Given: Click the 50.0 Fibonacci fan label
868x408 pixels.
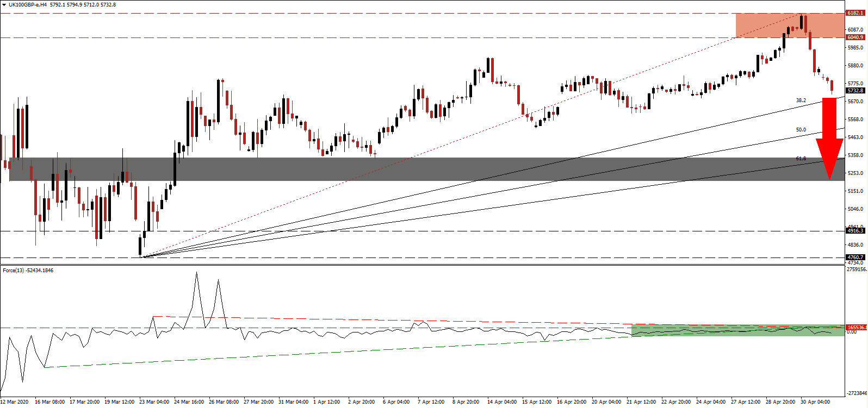Looking at the screenshot, I should (x=801, y=130).
